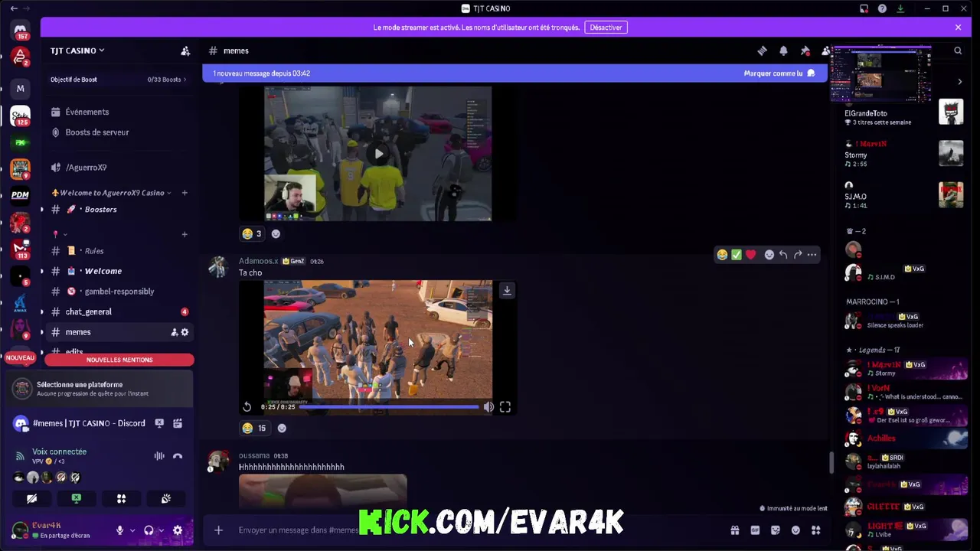980x551 pixels.
Task: Reply to message using hover toolbar arrow
Action: coord(783,255)
